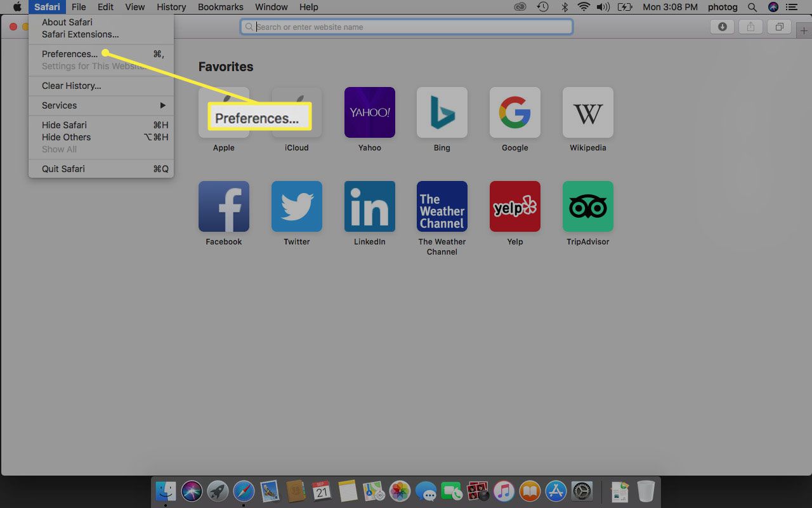Open the Yahoo favorite tile
Viewport: 812px width, 508px height.
[x=369, y=112]
